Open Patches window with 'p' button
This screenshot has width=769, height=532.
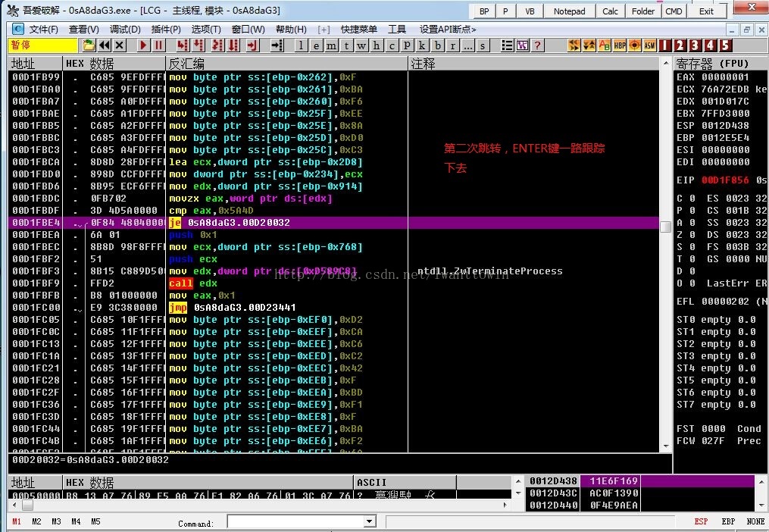pyautogui.click(x=407, y=45)
